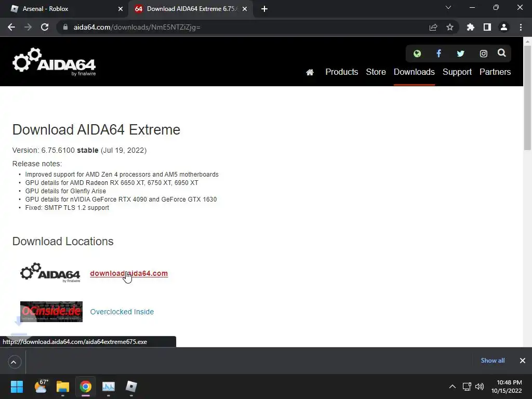Screen dimensions: 532x399
Task: Open the AIDA64 Facebook icon
Action: [438, 54]
